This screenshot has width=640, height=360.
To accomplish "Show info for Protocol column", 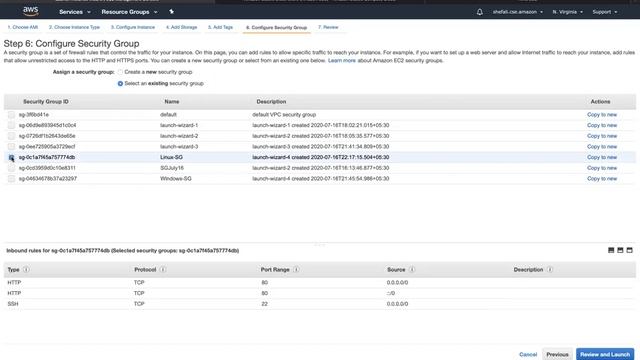I will pyautogui.click(x=162, y=269).
